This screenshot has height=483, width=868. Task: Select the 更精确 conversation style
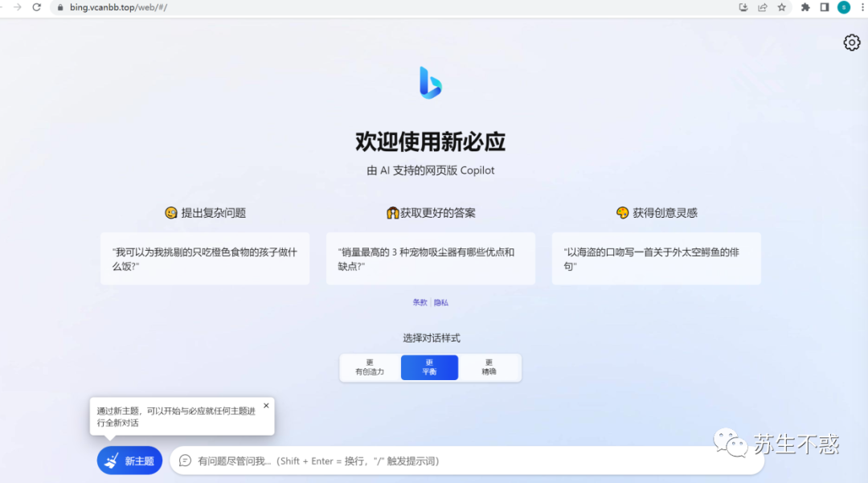[x=489, y=367]
